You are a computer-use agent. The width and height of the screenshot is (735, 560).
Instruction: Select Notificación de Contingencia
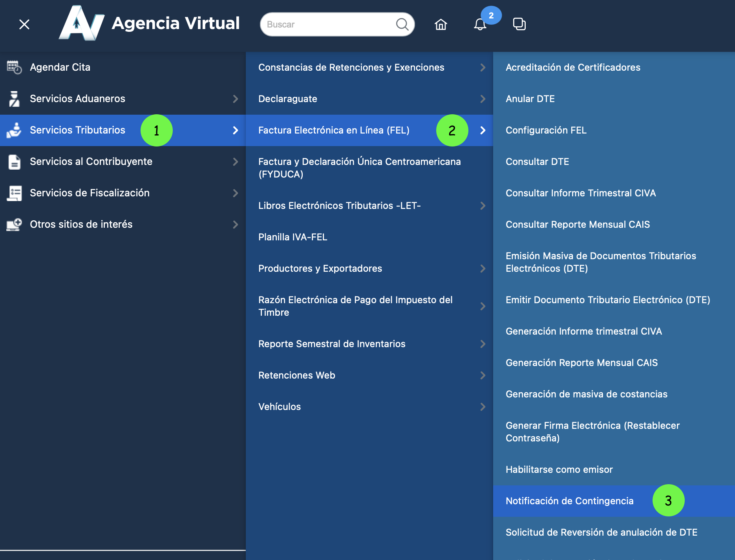pos(614,501)
